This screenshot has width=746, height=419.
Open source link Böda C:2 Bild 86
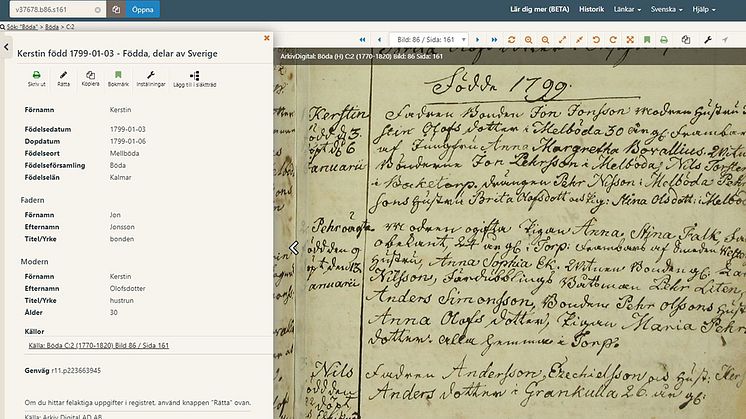coord(98,345)
